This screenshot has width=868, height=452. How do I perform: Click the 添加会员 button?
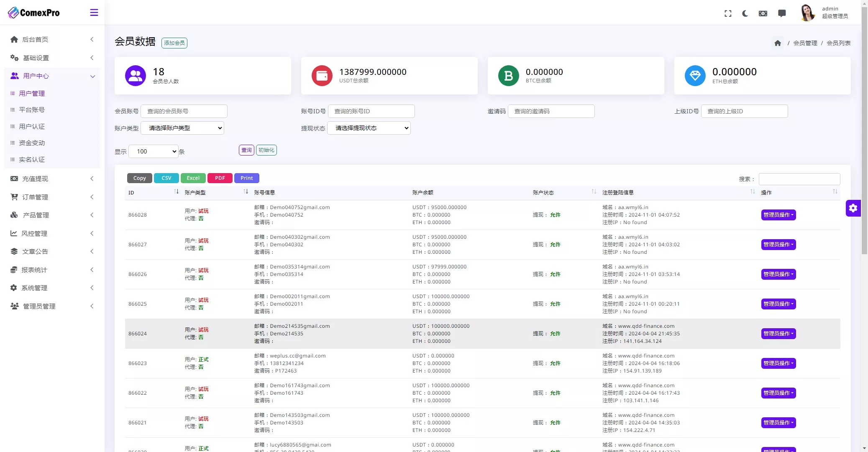coord(174,43)
